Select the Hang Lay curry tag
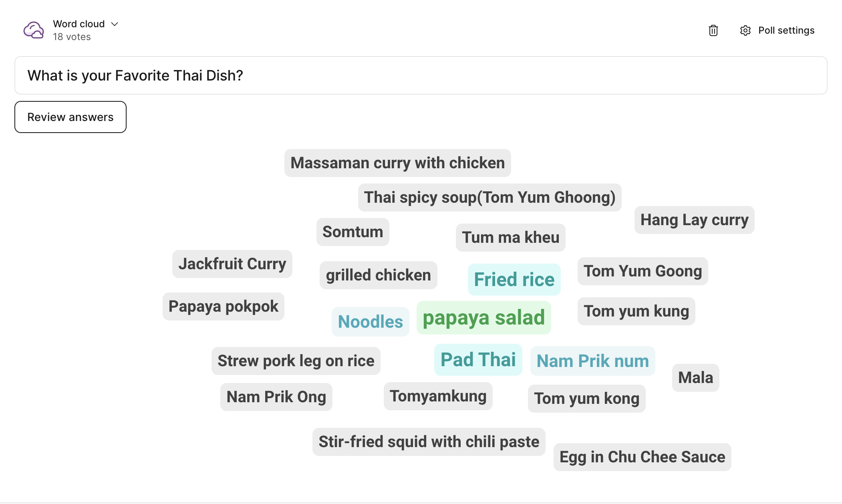 pos(694,220)
